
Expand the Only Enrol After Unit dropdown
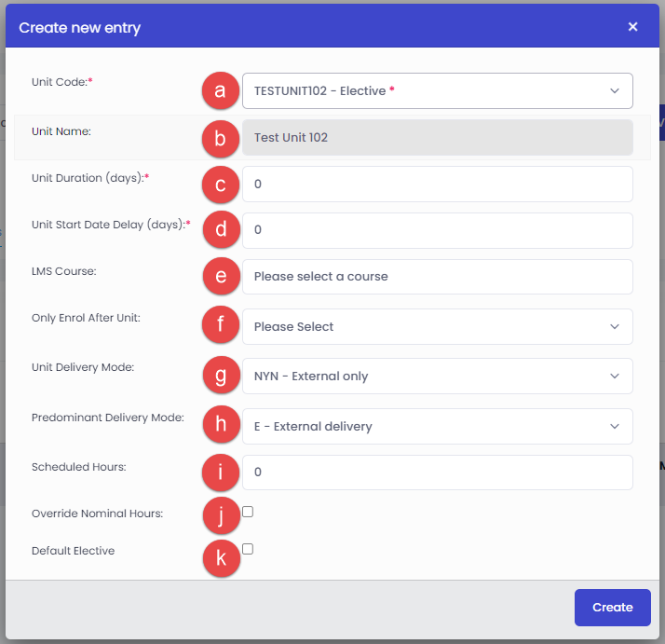click(x=437, y=327)
